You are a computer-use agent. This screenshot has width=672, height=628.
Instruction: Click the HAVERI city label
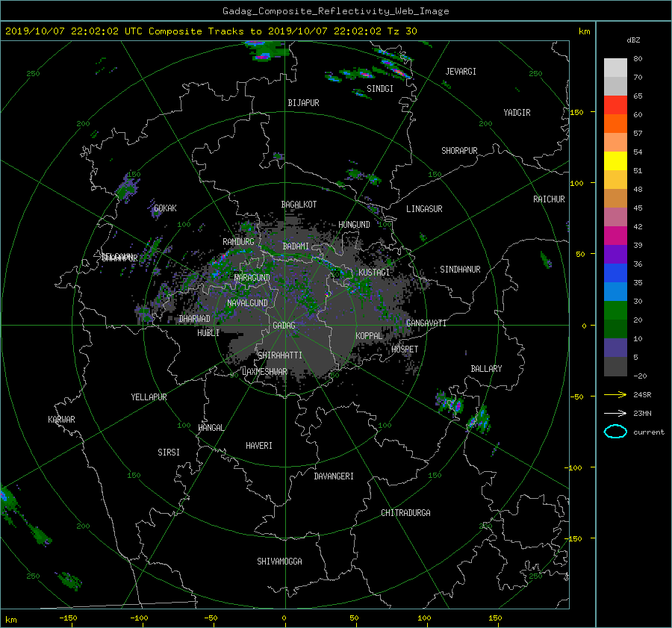click(x=259, y=446)
